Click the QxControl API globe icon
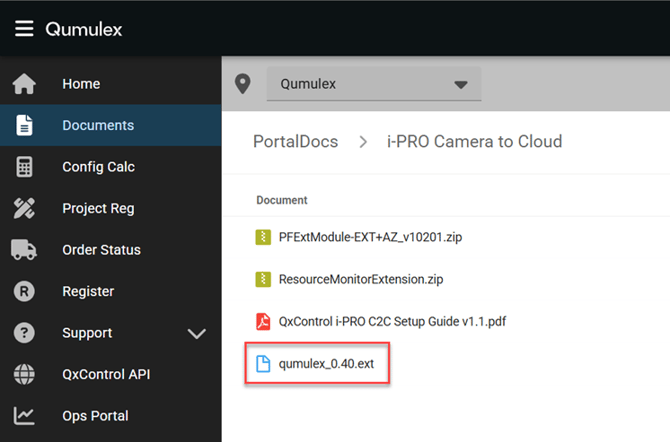This screenshot has height=442, width=670. [24, 375]
